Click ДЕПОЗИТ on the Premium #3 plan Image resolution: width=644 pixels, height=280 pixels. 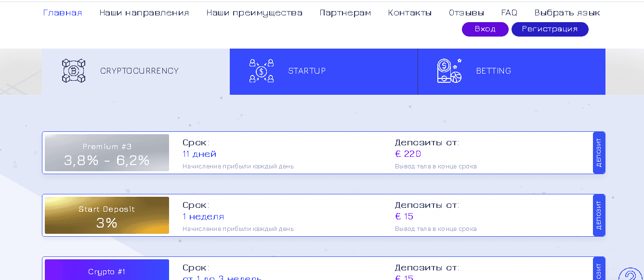coord(599,153)
